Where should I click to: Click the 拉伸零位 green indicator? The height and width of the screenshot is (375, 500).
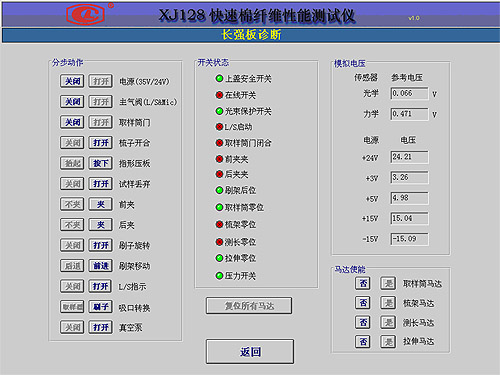coord(219,258)
